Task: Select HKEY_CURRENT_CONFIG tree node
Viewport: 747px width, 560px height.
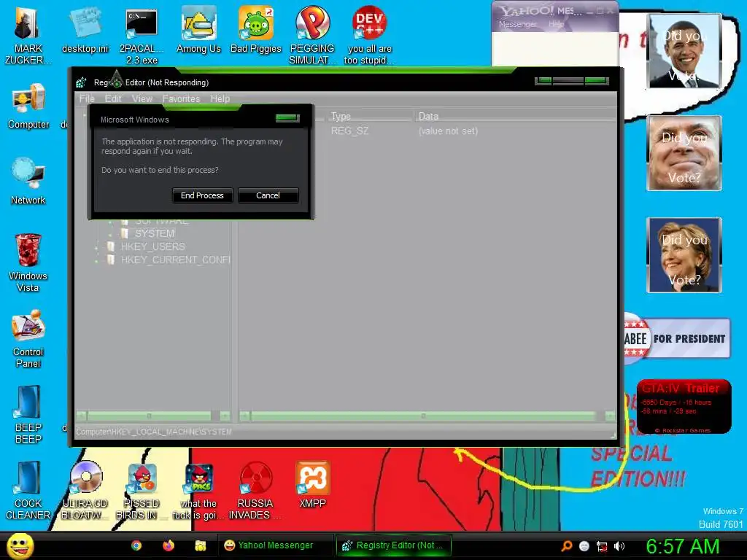Action: coord(175,260)
